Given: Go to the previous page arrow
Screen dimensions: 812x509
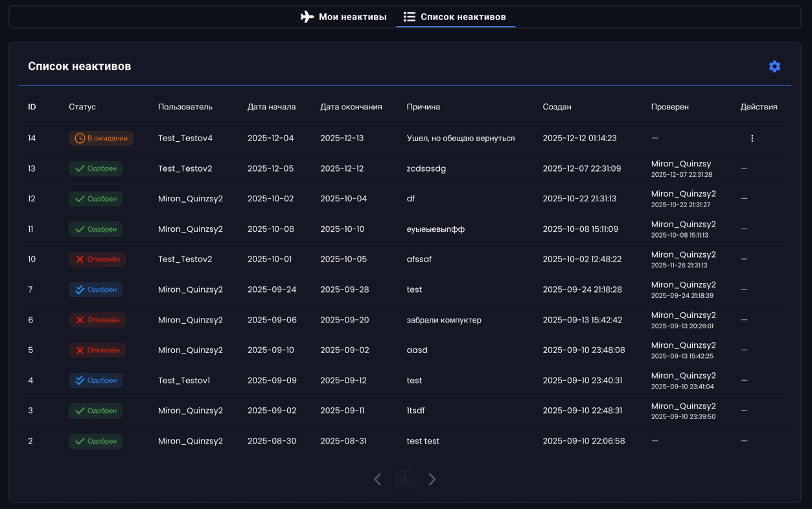Looking at the screenshot, I should tap(378, 479).
